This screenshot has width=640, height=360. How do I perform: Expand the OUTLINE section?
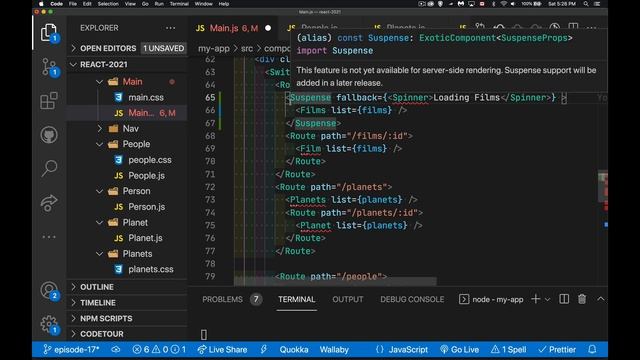click(x=97, y=287)
